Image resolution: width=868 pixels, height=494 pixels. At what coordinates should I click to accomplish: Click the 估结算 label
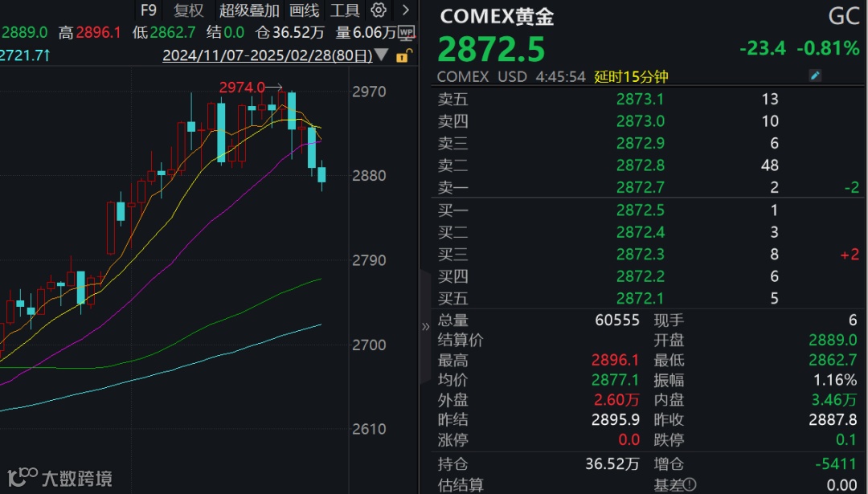460,486
